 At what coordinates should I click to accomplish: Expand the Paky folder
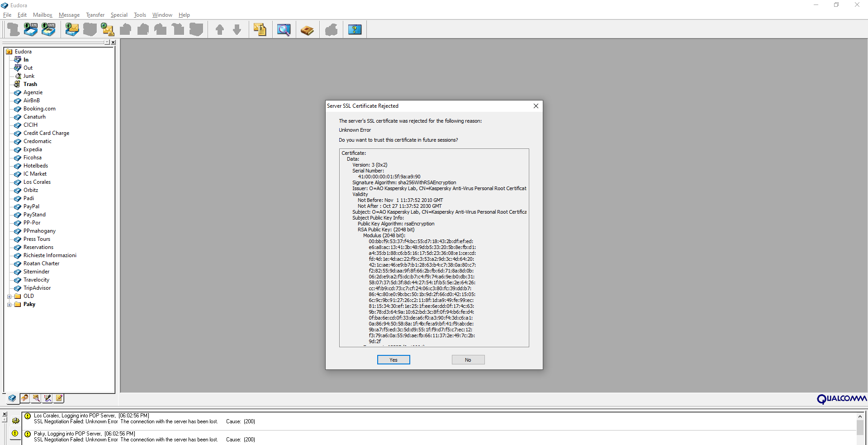click(x=9, y=305)
